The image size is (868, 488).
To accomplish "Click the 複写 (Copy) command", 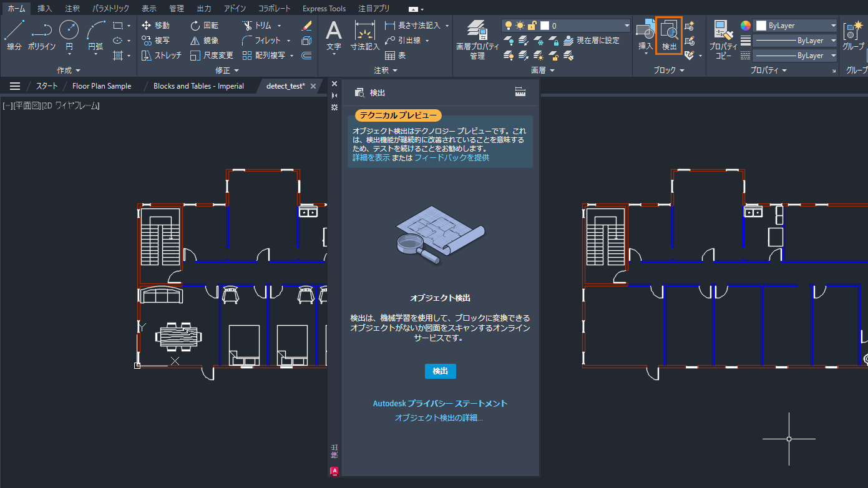I will point(155,41).
